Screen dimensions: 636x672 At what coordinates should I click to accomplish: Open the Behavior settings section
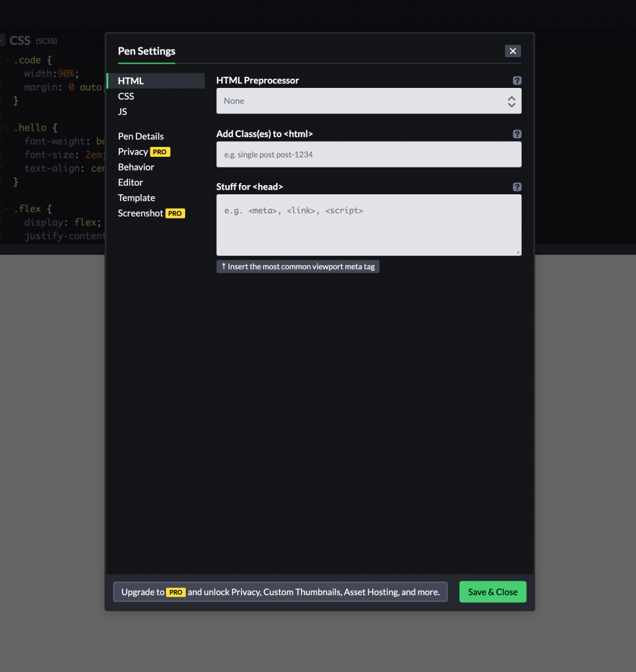[136, 167]
